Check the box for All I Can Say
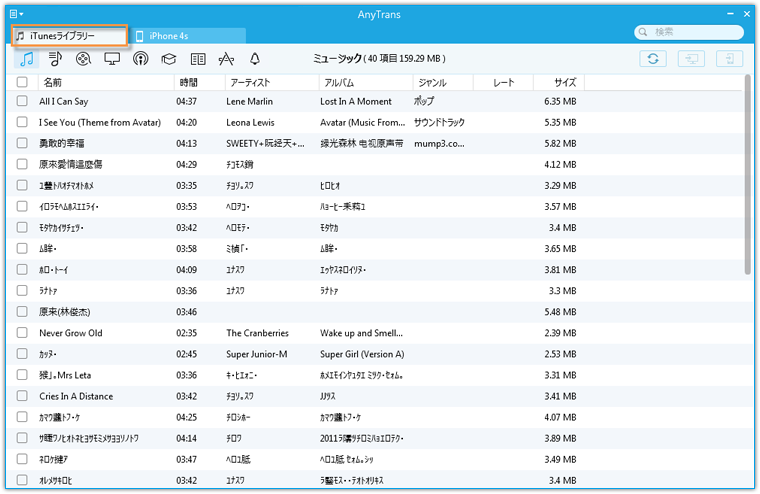760x494 pixels. 22,101
